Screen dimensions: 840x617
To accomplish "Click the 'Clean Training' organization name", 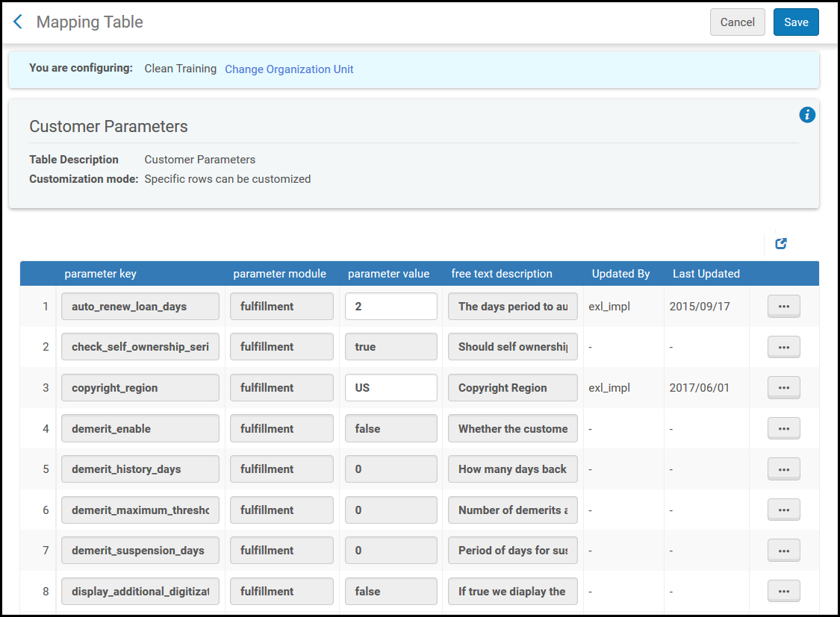I will [x=180, y=69].
